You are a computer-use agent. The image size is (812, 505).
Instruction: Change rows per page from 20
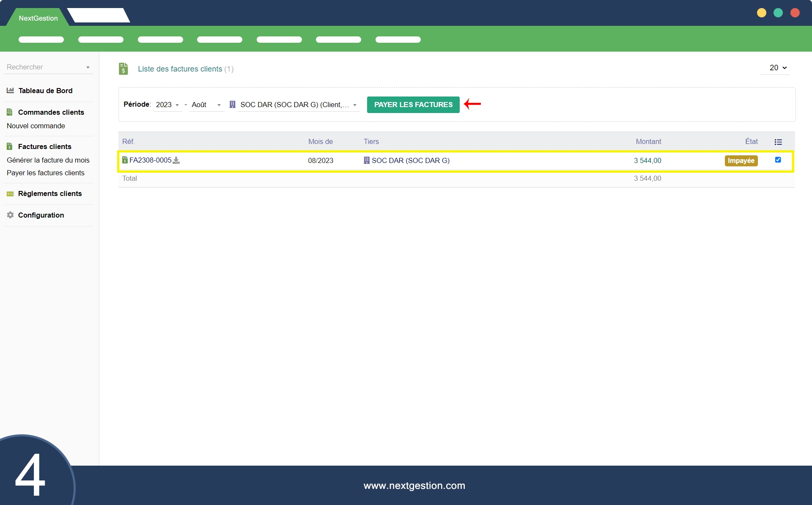click(x=777, y=68)
